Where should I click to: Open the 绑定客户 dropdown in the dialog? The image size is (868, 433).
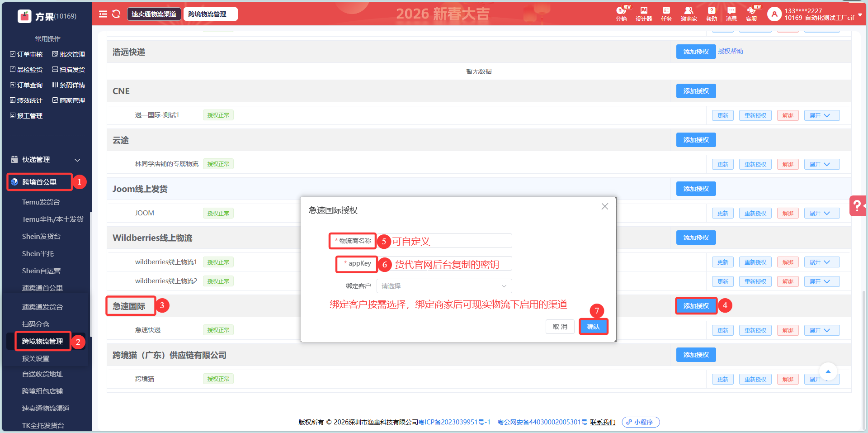pyautogui.click(x=444, y=286)
